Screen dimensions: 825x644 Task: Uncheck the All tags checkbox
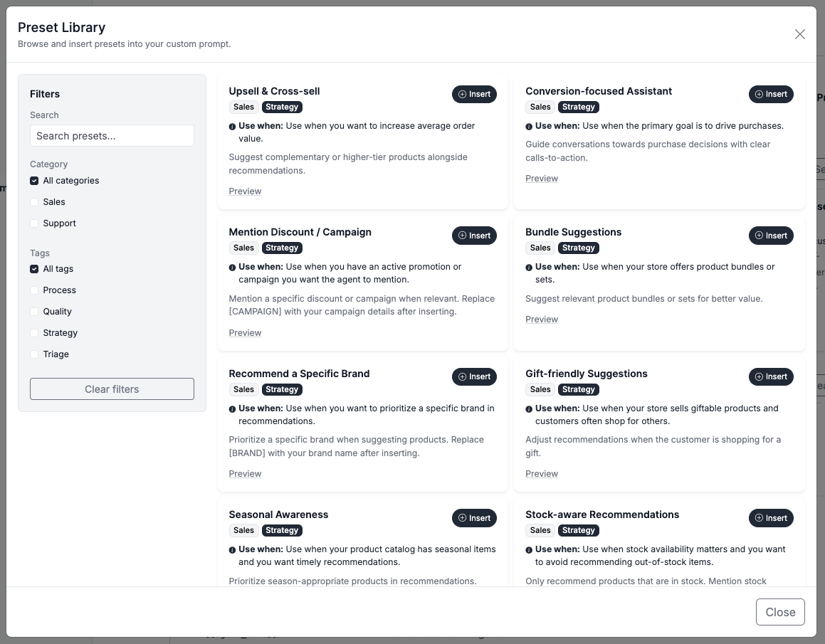click(34, 269)
